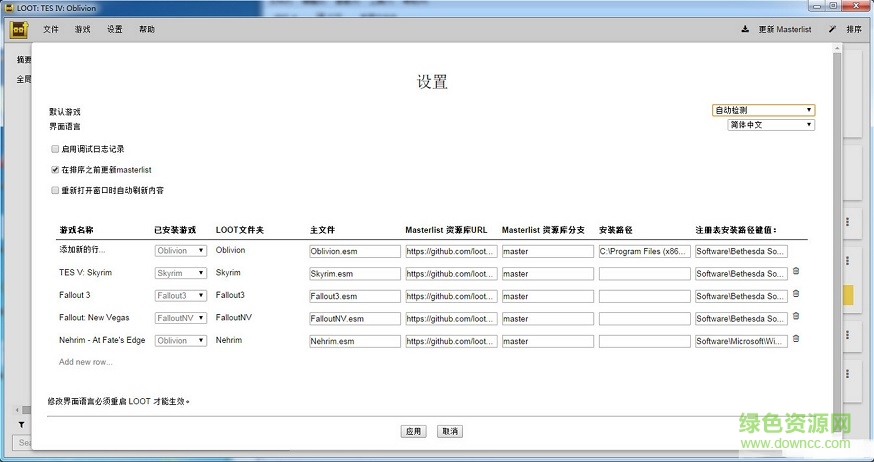Click 'Nehrim - At Fate's Edge' game name
The width and height of the screenshot is (874, 462).
tap(102, 340)
